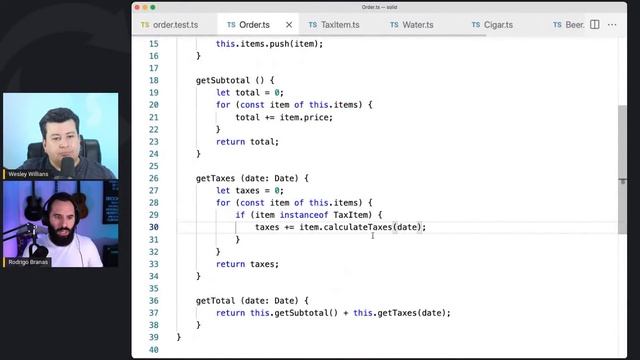Click the 'return taxes;' statement

247,264
